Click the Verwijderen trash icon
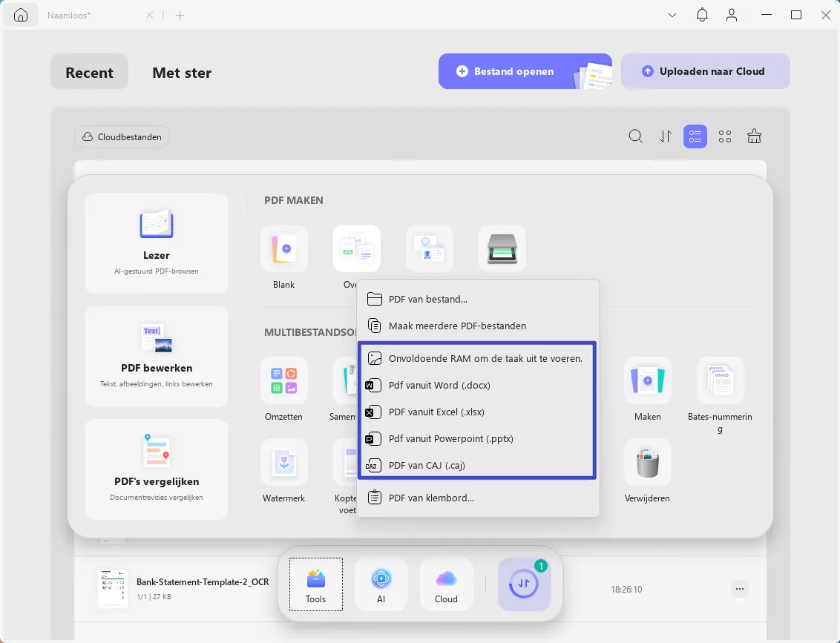This screenshot has width=840, height=643. [x=647, y=462]
